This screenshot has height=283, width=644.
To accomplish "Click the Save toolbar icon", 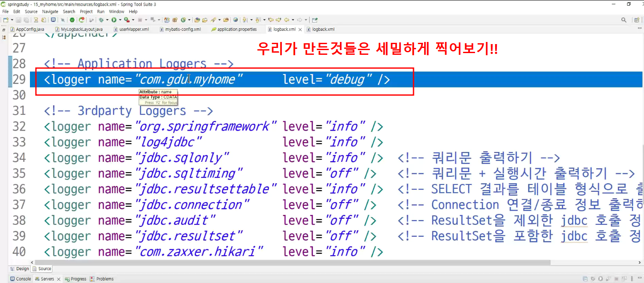I will 18,20.
